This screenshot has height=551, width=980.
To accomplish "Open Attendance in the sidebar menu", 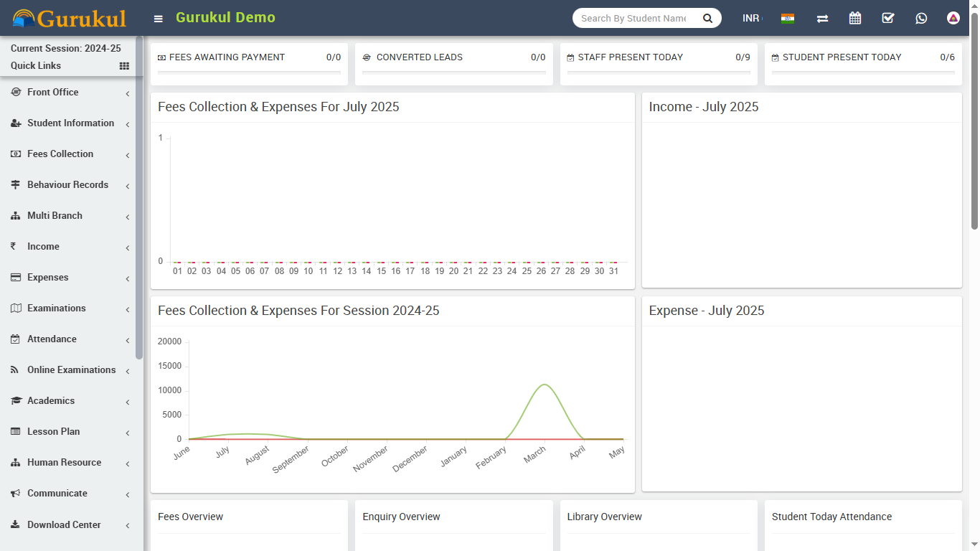I will pos(52,339).
